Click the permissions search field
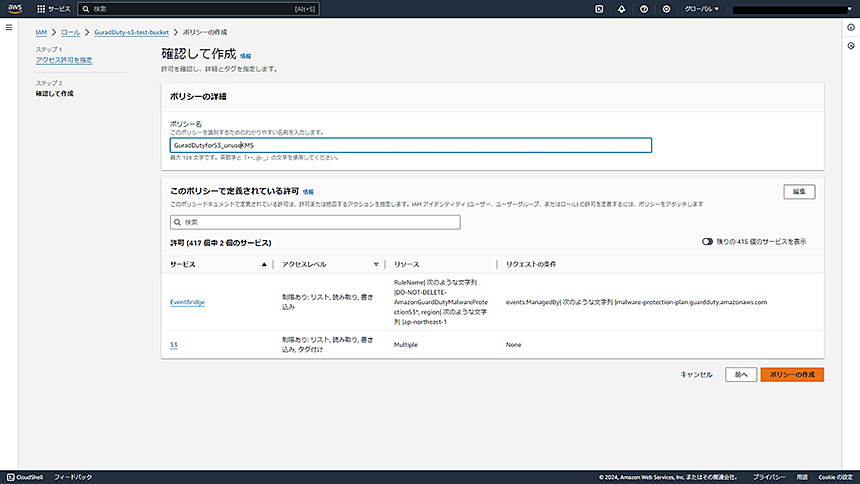Image resolution: width=860 pixels, height=484 pixels. [315, 222]
